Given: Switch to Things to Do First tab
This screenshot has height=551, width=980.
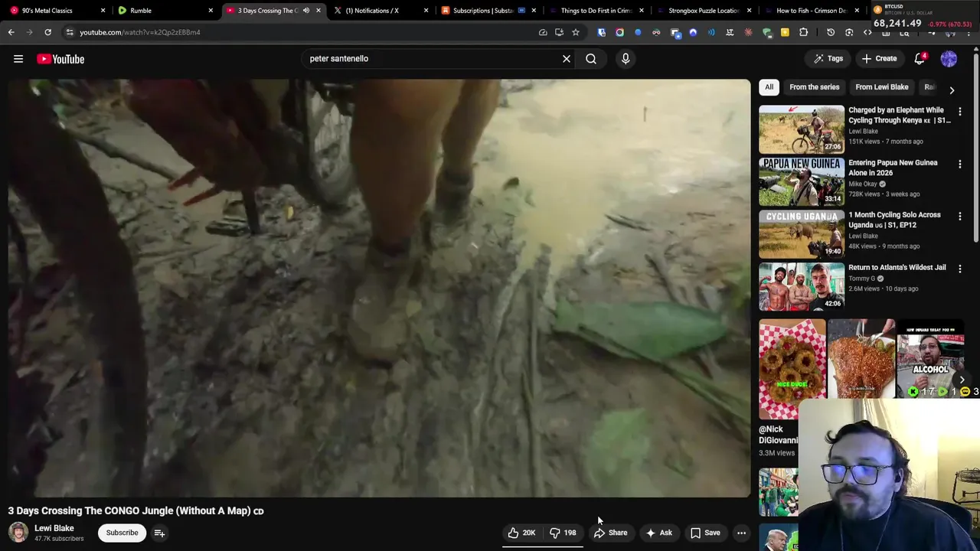Looking at the screenshot, I should tap(596, 11).
